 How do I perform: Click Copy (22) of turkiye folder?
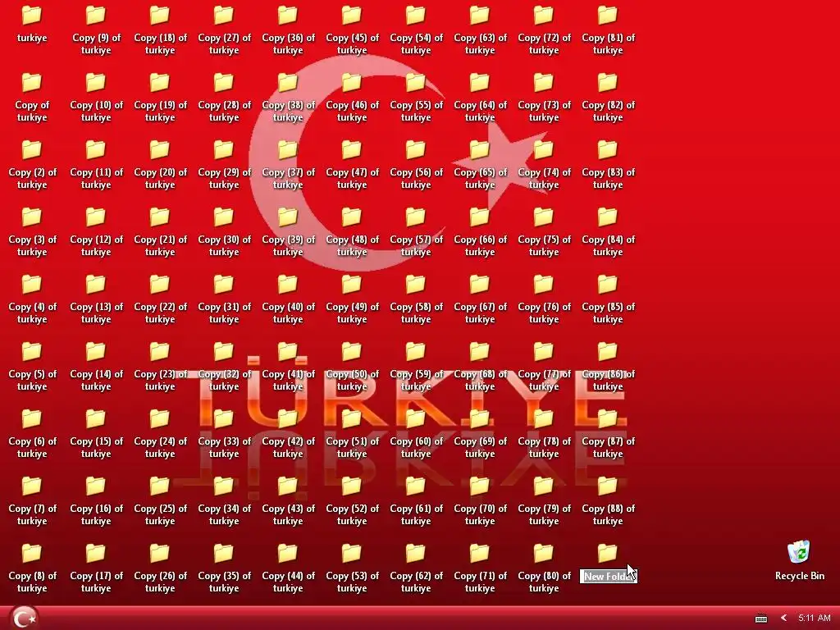(x=160, y=284)
